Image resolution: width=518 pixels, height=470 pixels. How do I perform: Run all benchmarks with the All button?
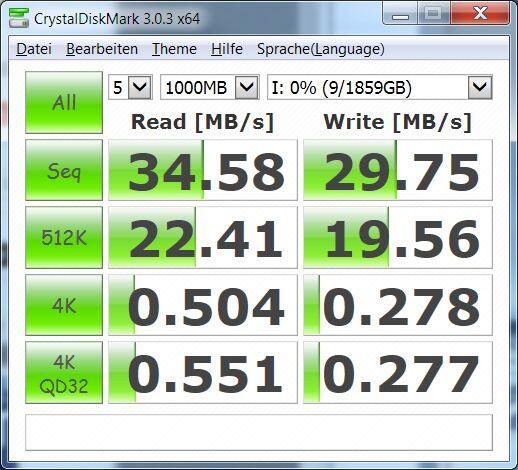pyautogui.click(x=64, y=102)
